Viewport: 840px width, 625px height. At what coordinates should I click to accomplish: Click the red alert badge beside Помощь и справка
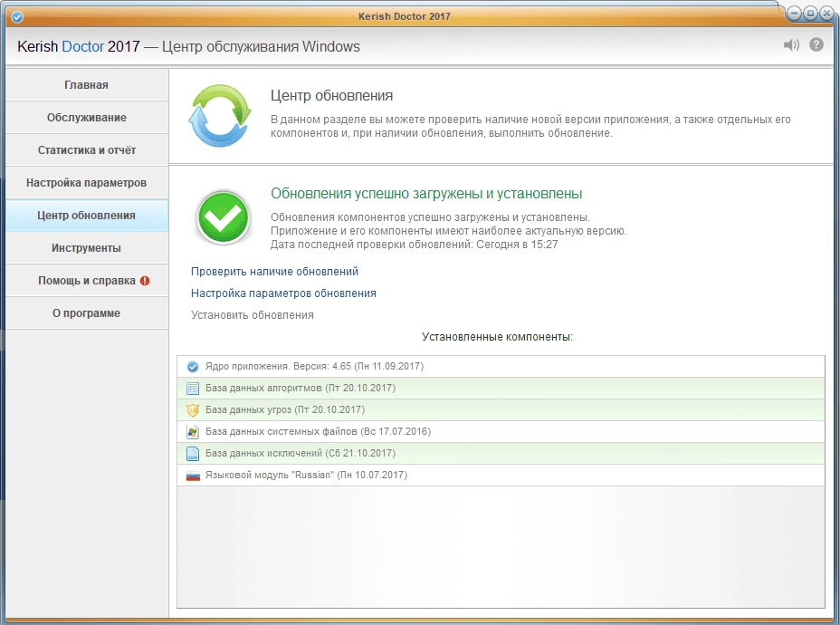145,280
